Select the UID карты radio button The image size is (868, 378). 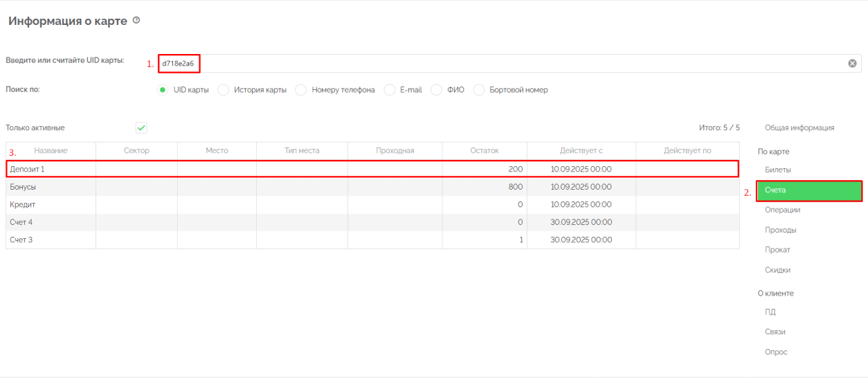point(163,90)
